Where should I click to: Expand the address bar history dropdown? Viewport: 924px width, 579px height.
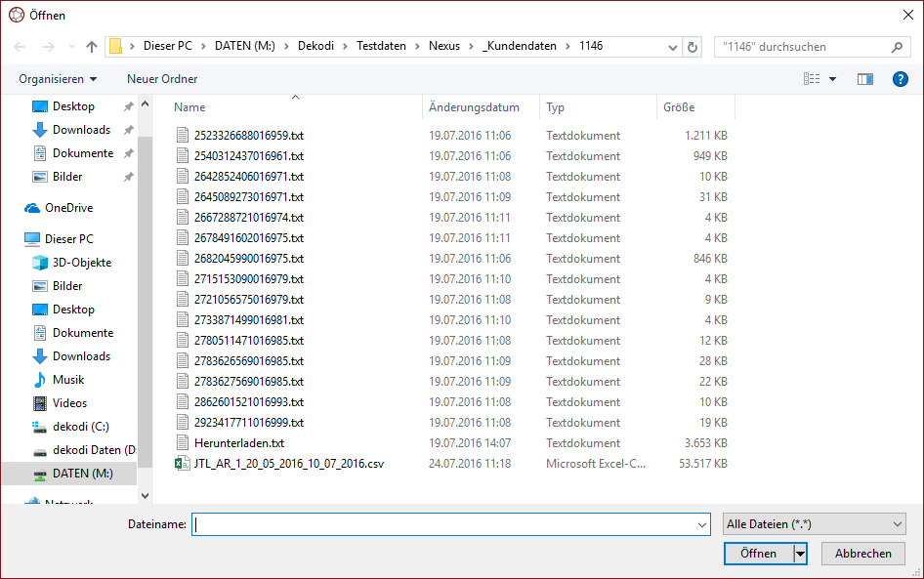(x=673, y=47)
